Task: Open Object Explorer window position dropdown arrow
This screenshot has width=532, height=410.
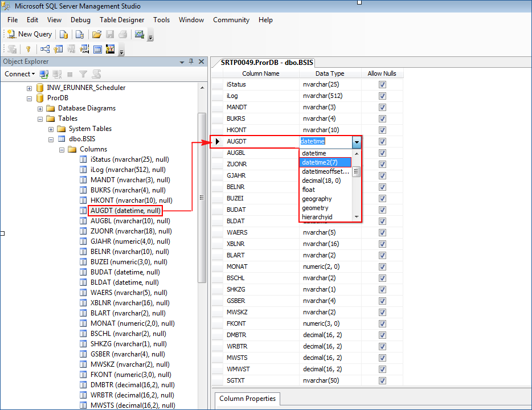Action: [182, 62]
